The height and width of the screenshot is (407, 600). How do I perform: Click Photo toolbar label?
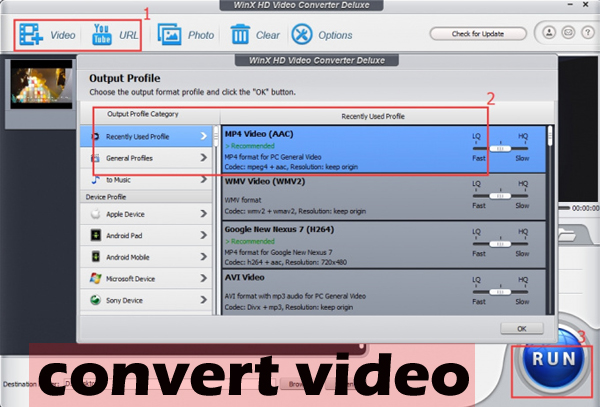201,35
